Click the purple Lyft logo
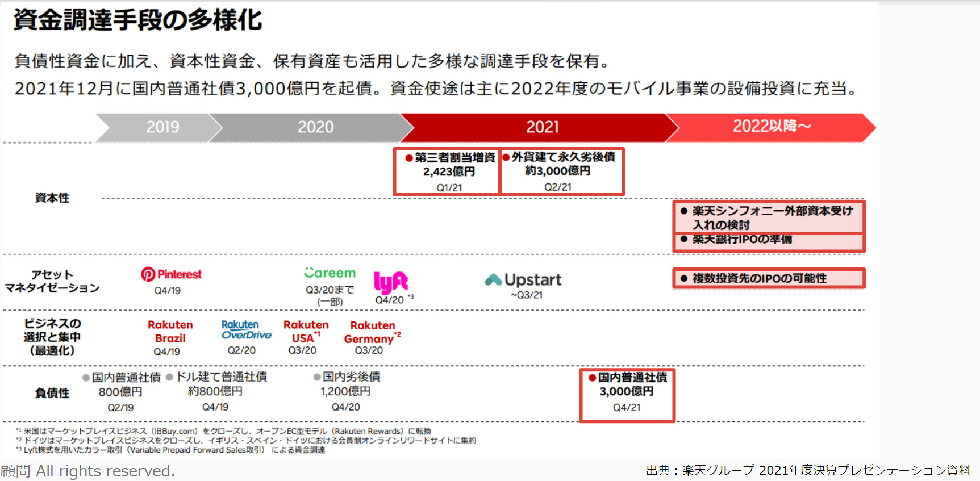This screenshot has width=980, height=481. (390, 282)
